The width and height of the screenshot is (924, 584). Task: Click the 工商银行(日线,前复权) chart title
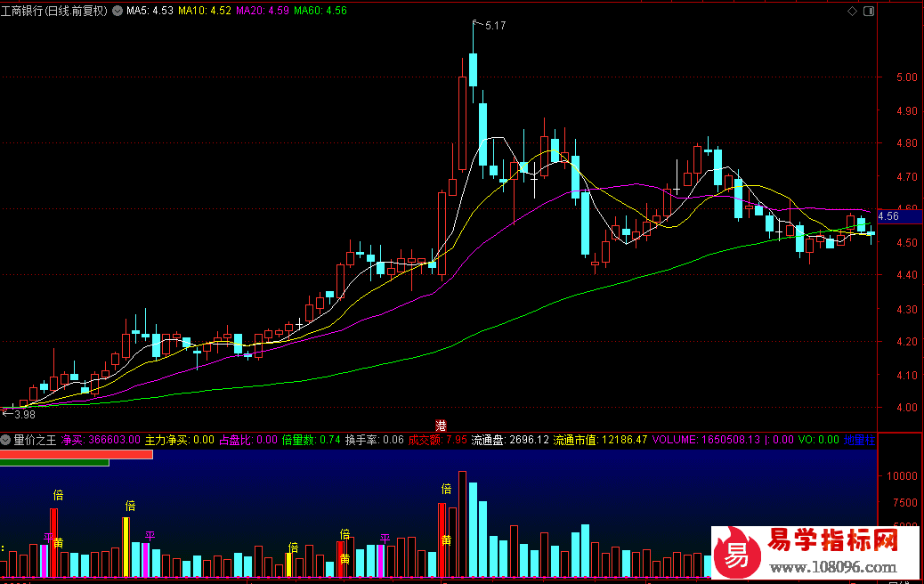(54, 11)
